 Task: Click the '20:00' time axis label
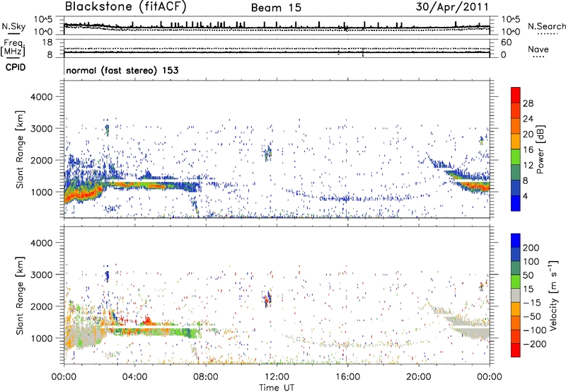(x=418, y=377)
